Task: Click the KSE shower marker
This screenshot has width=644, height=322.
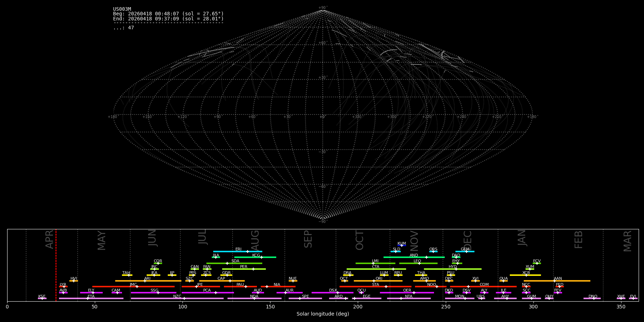Action: point(42,298)
